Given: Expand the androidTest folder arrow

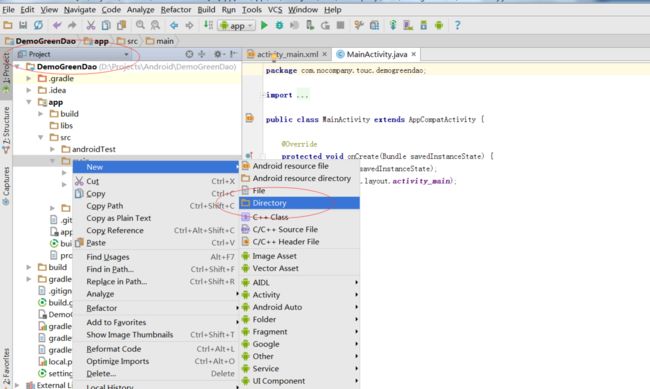Looking at the screenshot, I should click(52, 149).
